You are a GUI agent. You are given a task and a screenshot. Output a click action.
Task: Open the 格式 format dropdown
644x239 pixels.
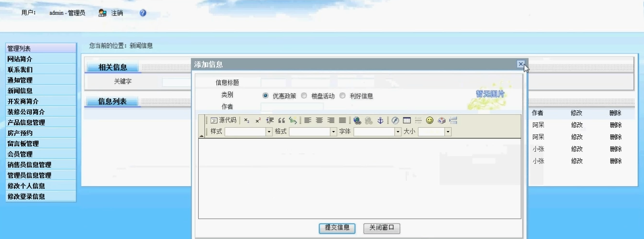point(313,132)
